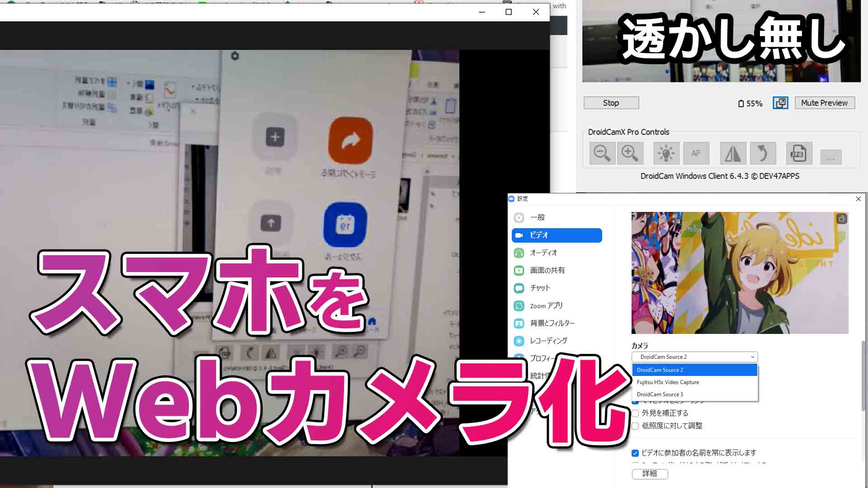Maximize the large preview window
This screenshot has height=488, width=868.
click(x=509, y=12)
